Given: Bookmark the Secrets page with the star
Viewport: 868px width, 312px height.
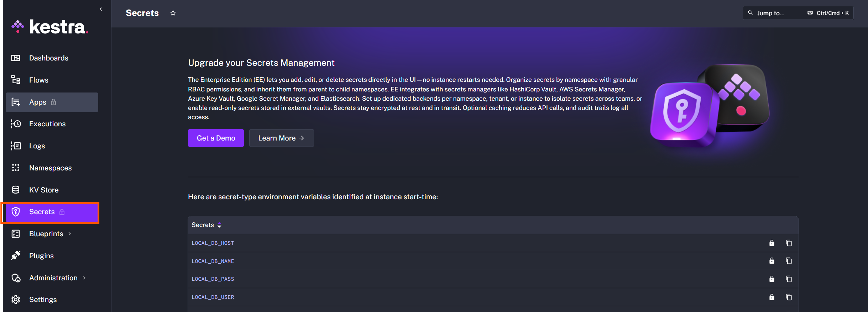Looking at the screenshot, I should tap(173, 13).
